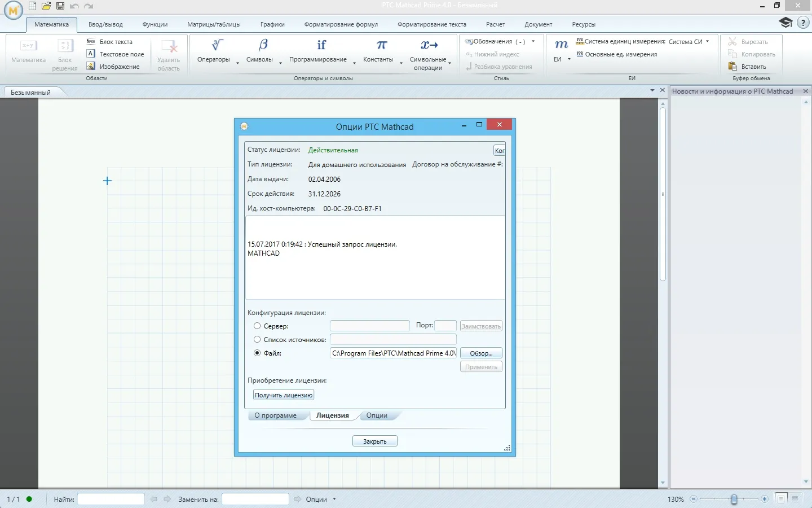Click the Закрыть button in dialog
Image resolution: width=812 pixels, height=508 pixels.
pyautogui.click(x=375, y=441)
